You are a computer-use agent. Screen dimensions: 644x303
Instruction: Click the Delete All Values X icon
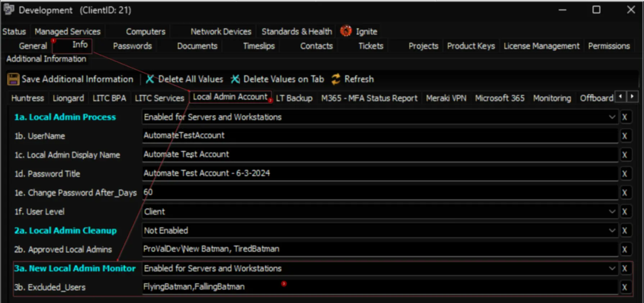click(150, 79)
